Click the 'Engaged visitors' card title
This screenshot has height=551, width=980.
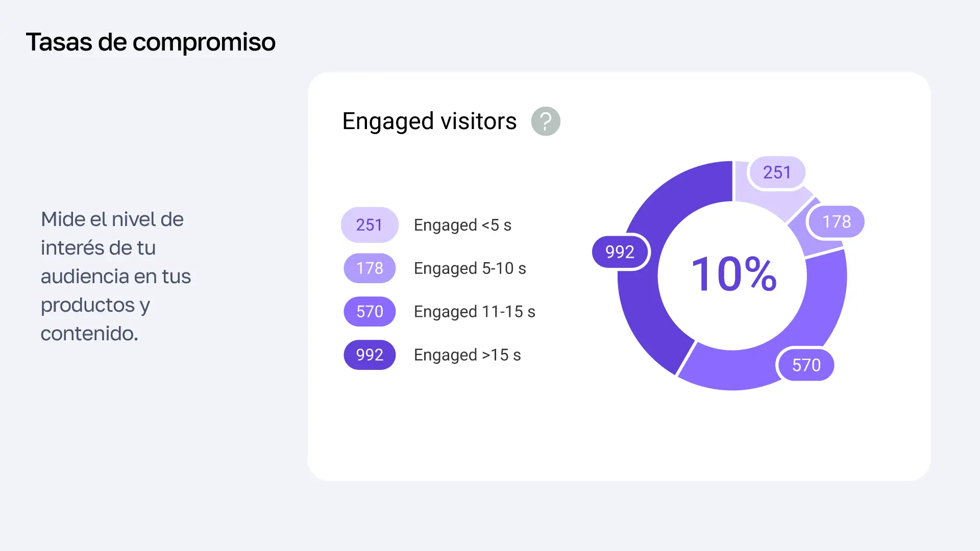[429, 121]
